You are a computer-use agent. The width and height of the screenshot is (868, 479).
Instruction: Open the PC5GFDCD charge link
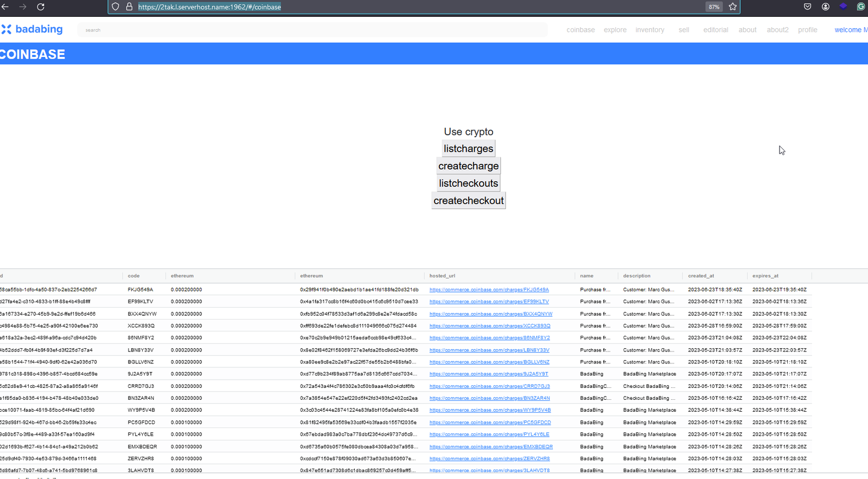(x=490, y=423)
